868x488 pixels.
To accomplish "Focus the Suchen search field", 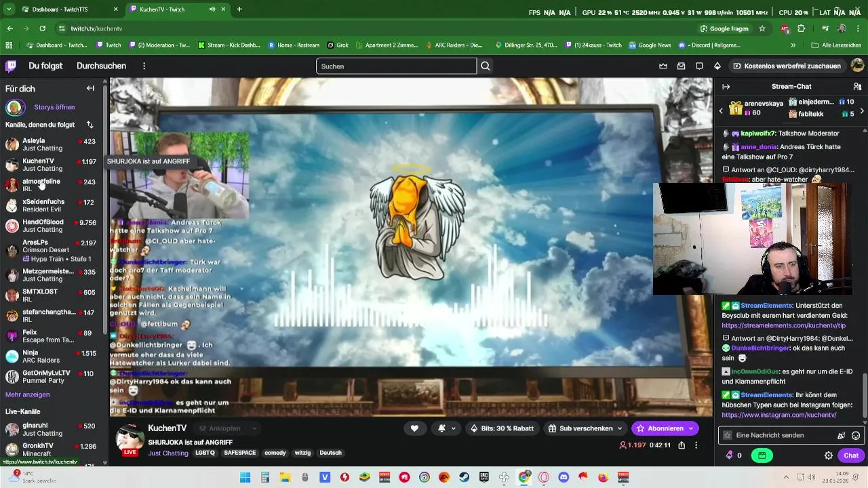I will tap(396, 66).
